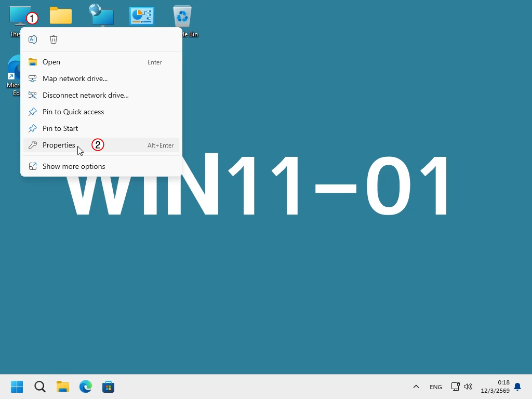Choose Map network drive... entry
This screenshot has height=399, width=532.
[101, 79]
